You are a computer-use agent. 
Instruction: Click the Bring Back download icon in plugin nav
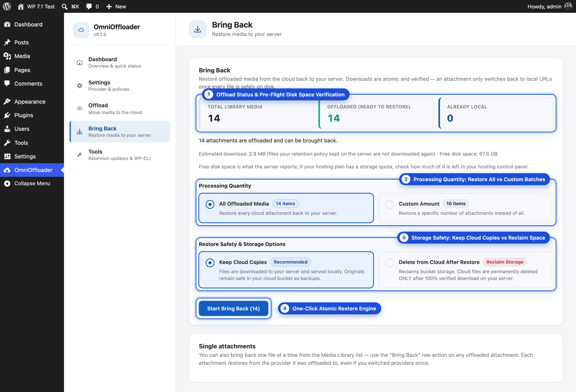pos(80,132)
